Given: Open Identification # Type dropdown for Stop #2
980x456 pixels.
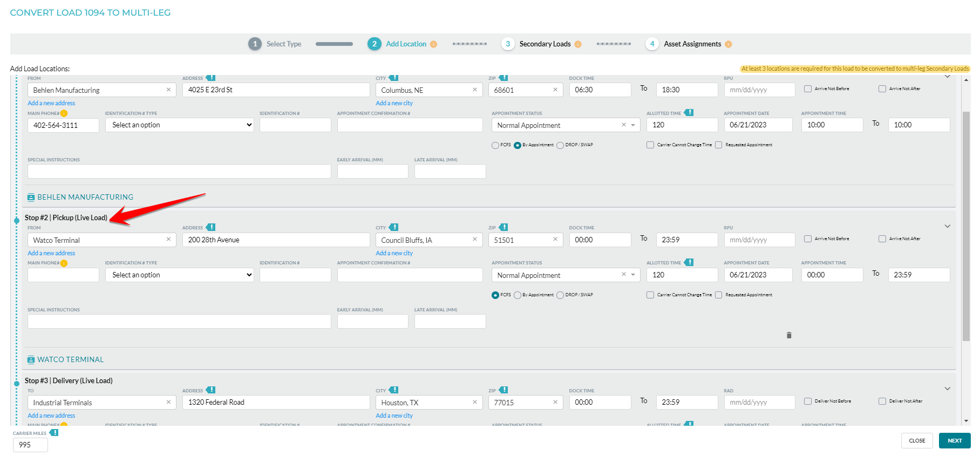Looking at the screenshot, I should [179, 275].
